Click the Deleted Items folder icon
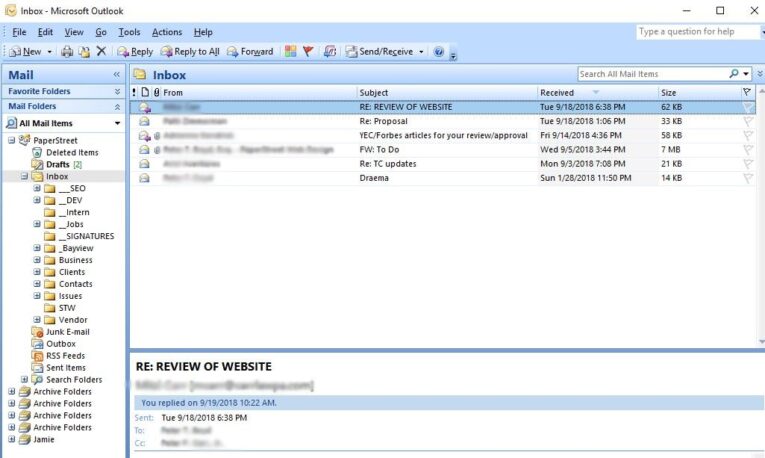765x458 pixels. pyautogui.click(x=37, y=153)
